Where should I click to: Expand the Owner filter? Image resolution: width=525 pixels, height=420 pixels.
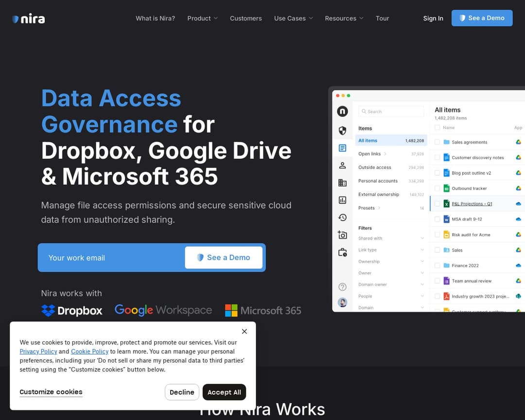pos(391,273)
